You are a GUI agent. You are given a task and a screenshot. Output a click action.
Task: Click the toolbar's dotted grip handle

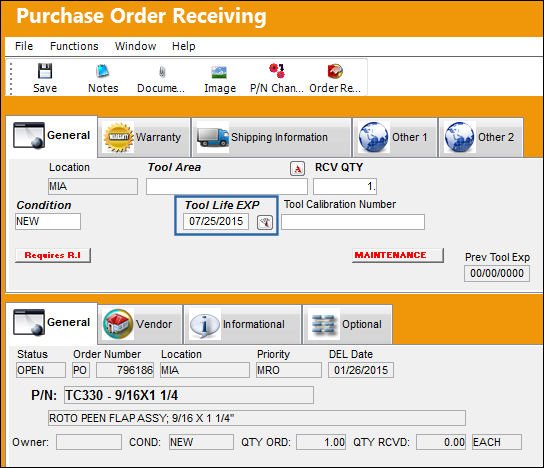11,78
